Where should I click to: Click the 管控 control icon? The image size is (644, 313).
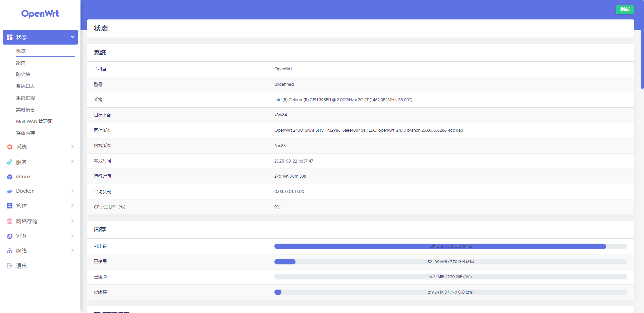click(x=10, y=206)
